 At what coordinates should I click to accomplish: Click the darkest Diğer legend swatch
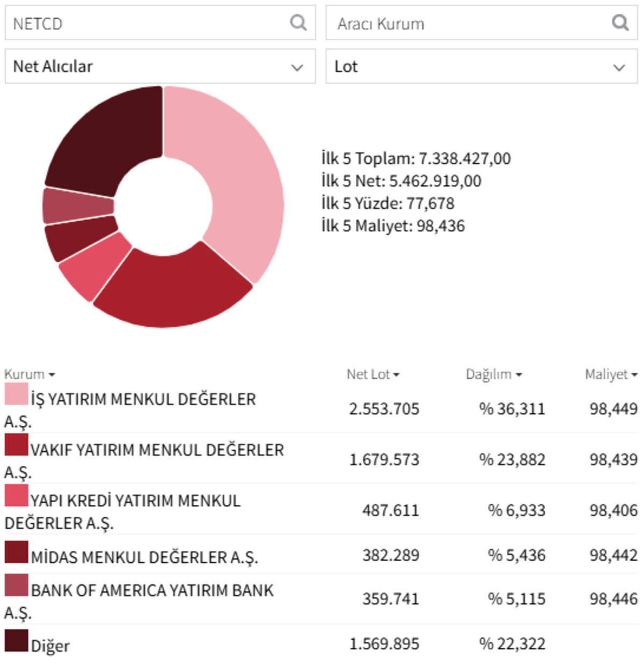coord(16,641)
